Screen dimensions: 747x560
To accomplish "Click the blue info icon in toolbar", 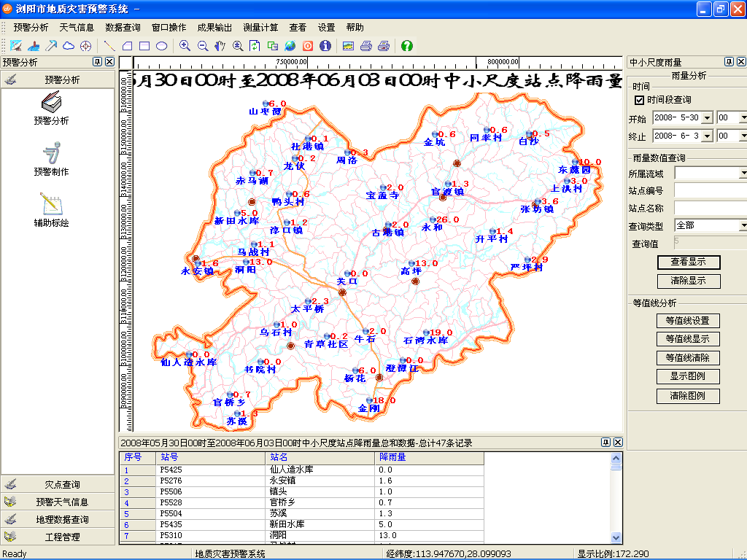I will coord(325,46).
